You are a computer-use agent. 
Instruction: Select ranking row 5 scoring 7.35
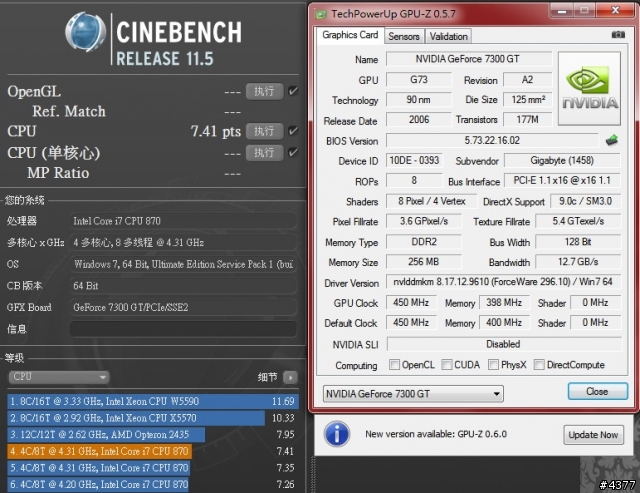tap(153, 468)
